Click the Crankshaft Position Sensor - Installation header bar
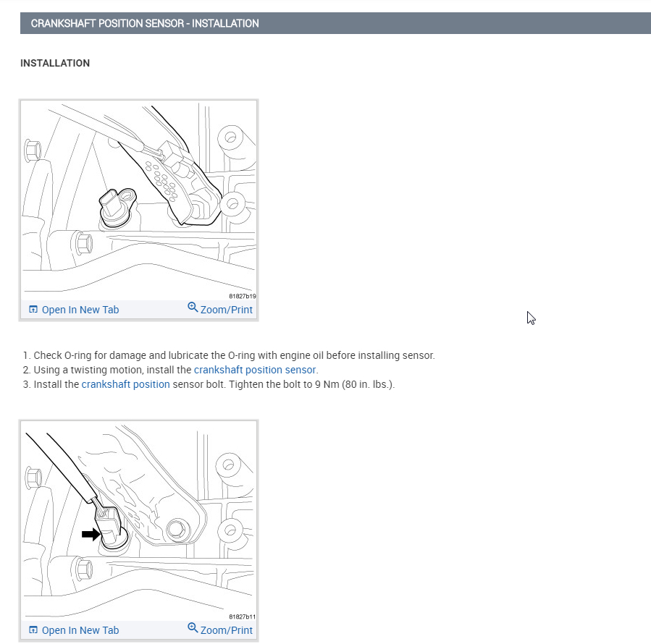651x644 pixels. click(x=335, y=23)
